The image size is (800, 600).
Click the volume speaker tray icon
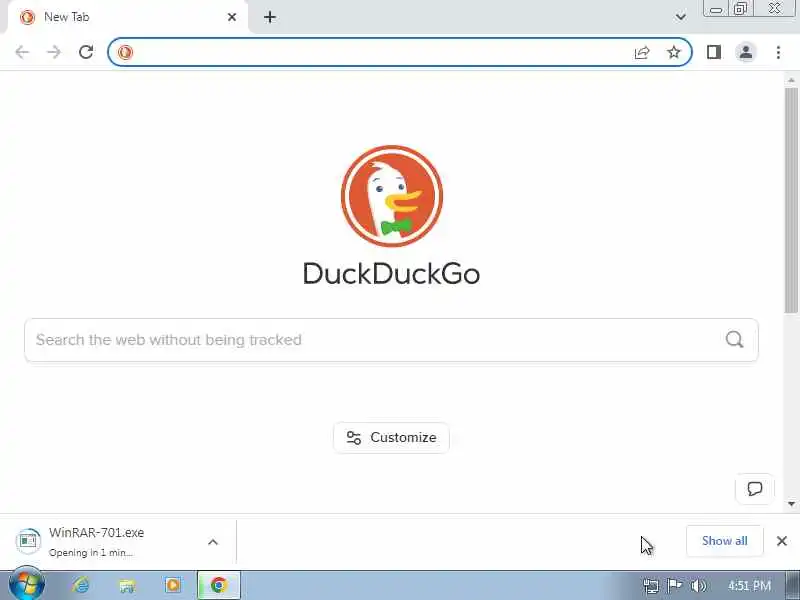(698, 586)
